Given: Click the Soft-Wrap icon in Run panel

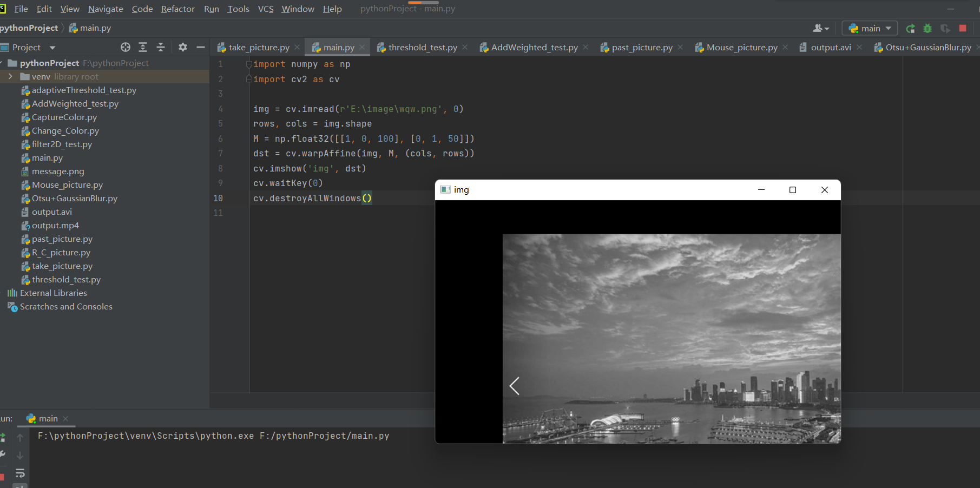Looking at the screenshot, I should [x=20, y=474].
